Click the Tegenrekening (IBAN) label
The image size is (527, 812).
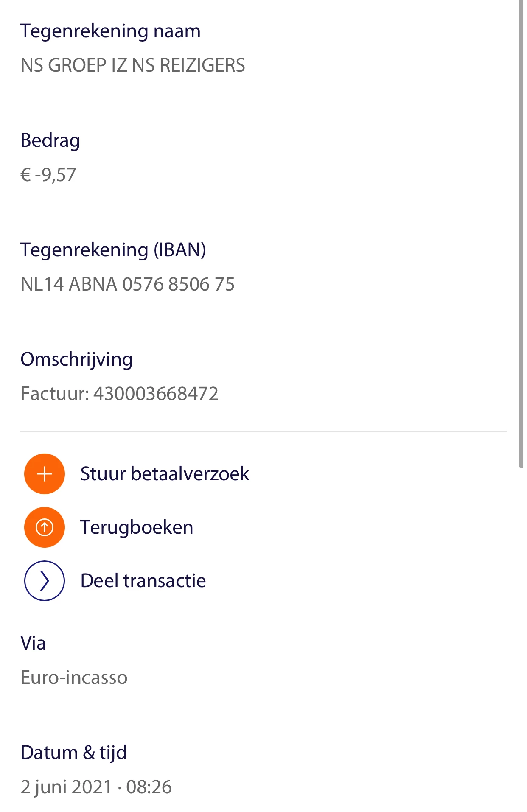[113, 250]
